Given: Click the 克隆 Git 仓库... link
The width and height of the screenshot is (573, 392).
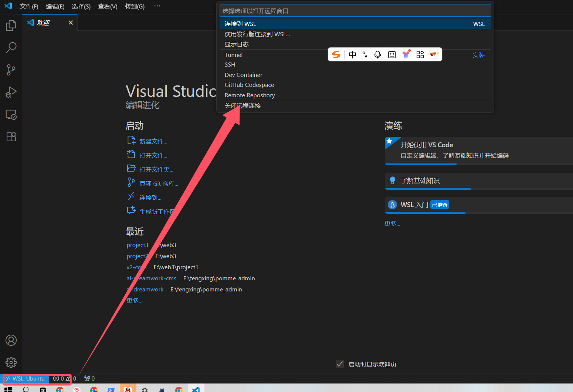Looking at the screenshot, I should point(159,183).
